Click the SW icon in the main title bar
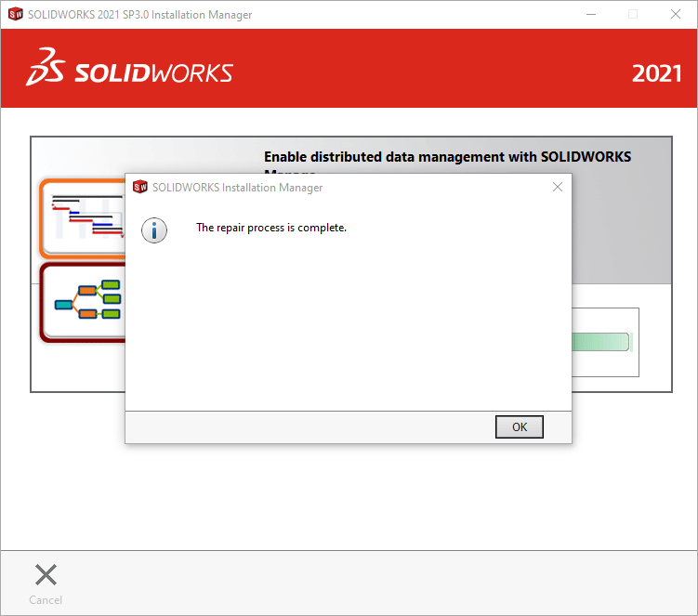Screen dimensions: 698x616 tap(16, 14)
